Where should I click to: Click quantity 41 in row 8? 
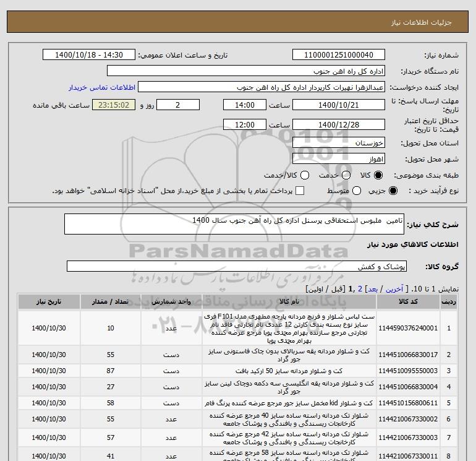[x=111, y=456]
